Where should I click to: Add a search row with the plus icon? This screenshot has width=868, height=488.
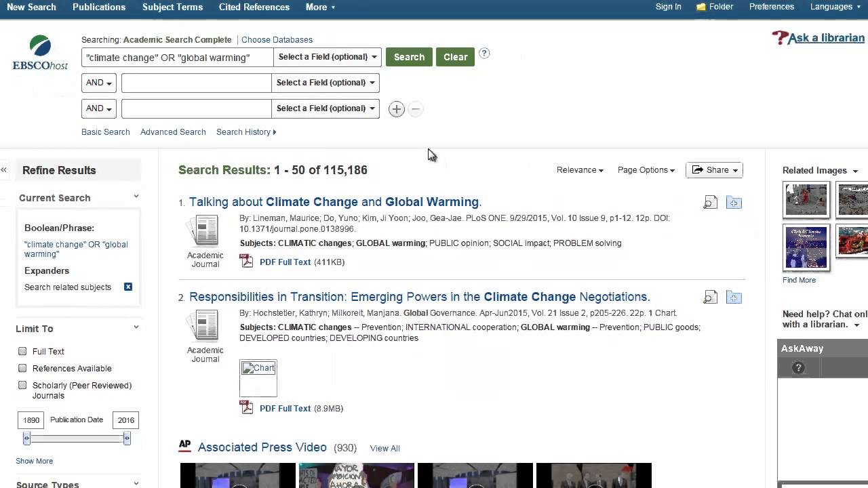[397, 109]
